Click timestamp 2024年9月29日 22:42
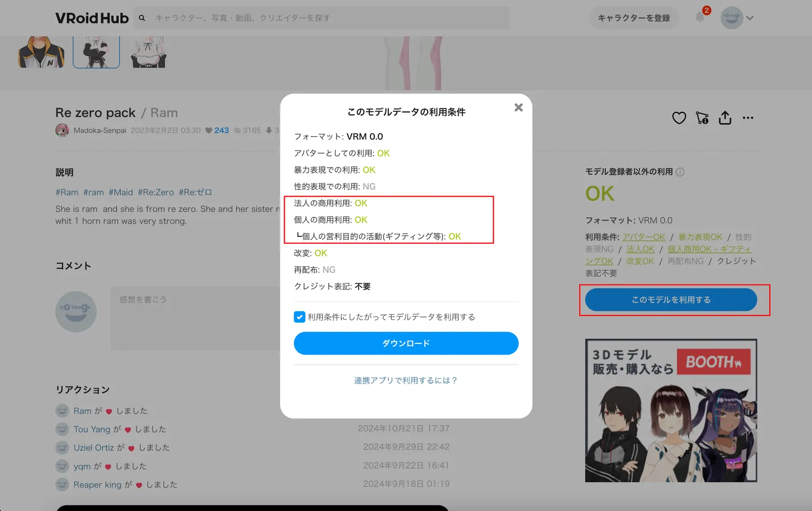 pyautogui.click(x=406, y=447)
